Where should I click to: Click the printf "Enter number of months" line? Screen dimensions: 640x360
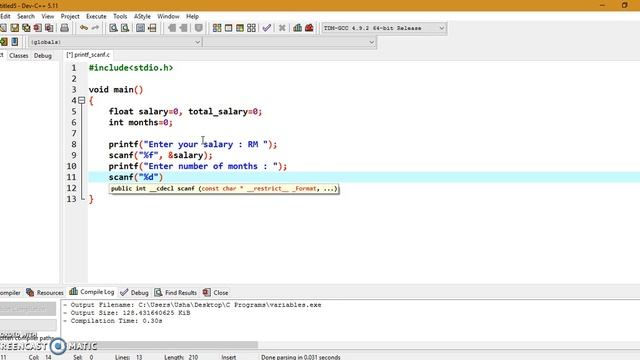point(198,166)
